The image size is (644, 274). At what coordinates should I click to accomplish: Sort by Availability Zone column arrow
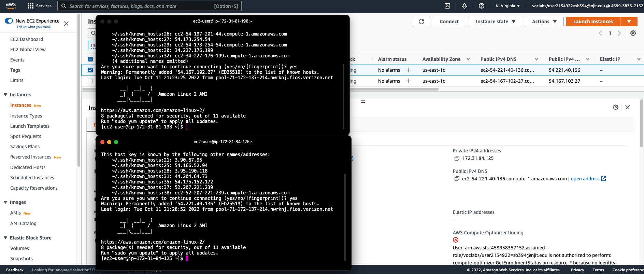[468, 59]
